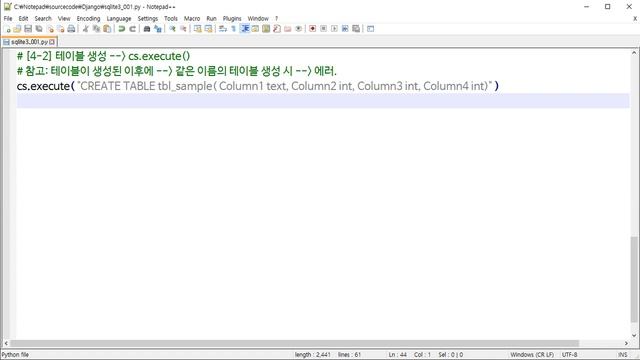640x360 pixels.
Task: Click horizontal scrollbar left arrow
Action: 6,343
